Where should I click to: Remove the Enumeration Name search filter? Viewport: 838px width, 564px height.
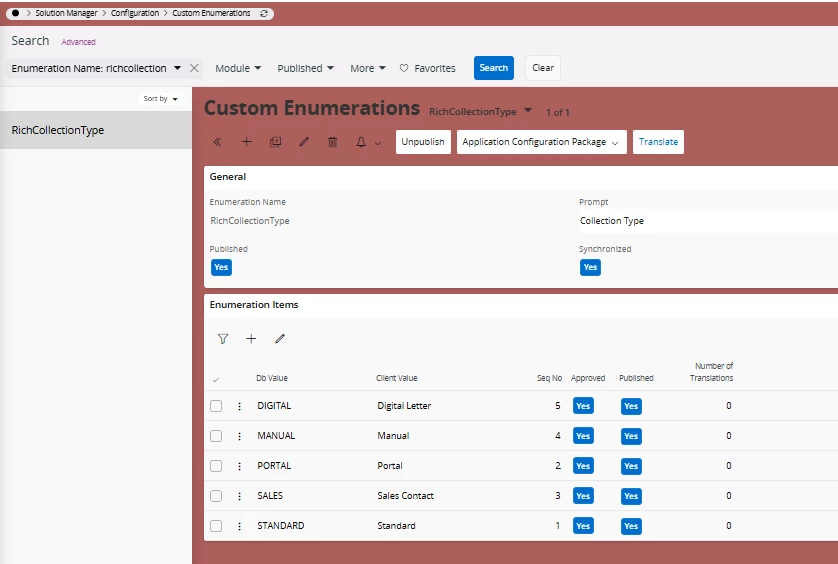(x=195, y=68)
